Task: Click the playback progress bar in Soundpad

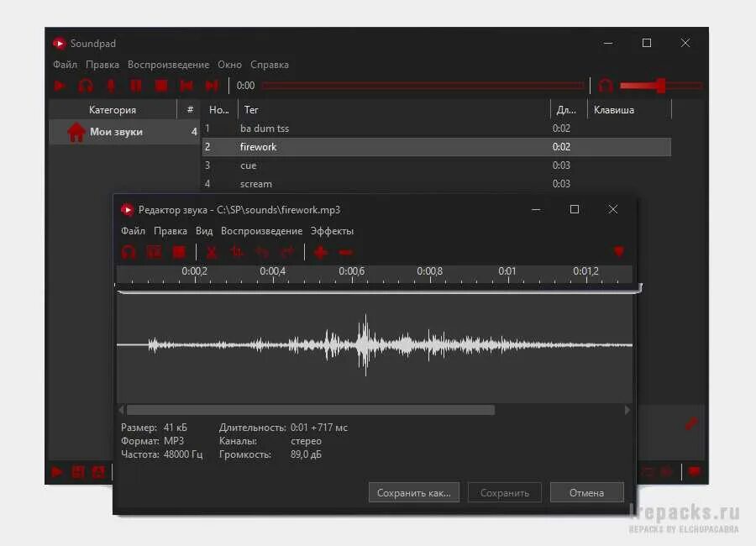Action: click(x=423, y=86)
